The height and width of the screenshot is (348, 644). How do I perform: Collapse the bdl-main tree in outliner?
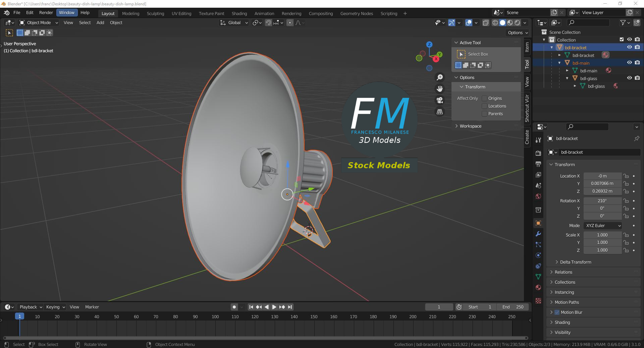tap(559, 63)
